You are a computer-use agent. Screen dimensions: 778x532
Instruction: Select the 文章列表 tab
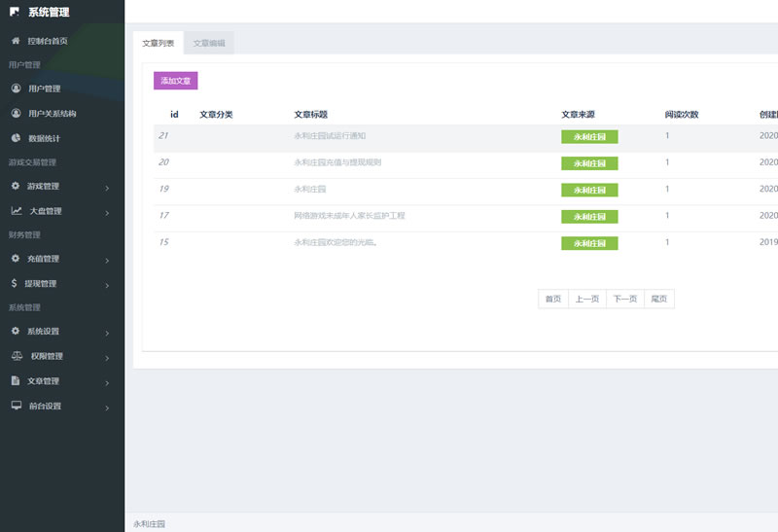pos(159,43)
